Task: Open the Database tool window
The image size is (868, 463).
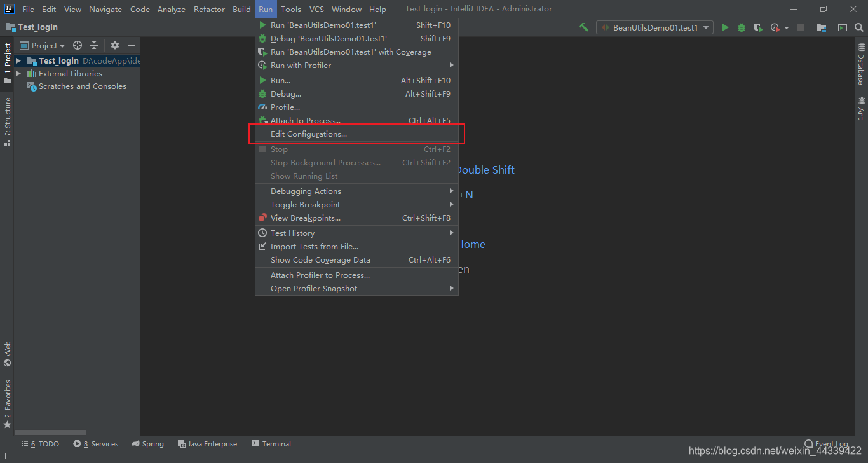Action: (861, 64)
